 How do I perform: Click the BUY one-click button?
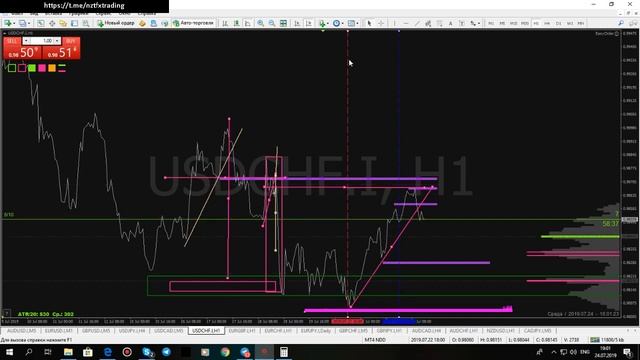[71, 41]
